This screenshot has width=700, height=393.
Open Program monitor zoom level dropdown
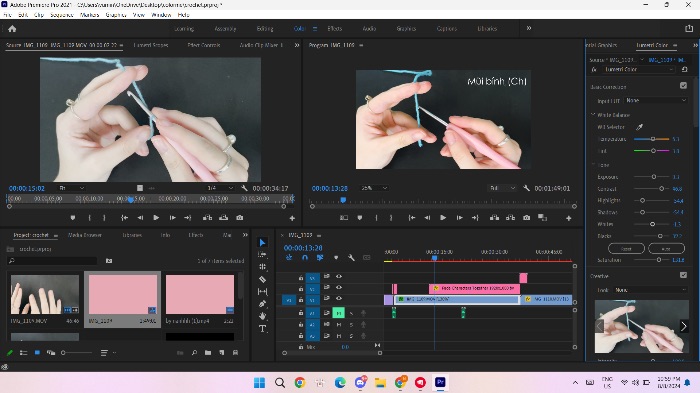coord(374,188)
